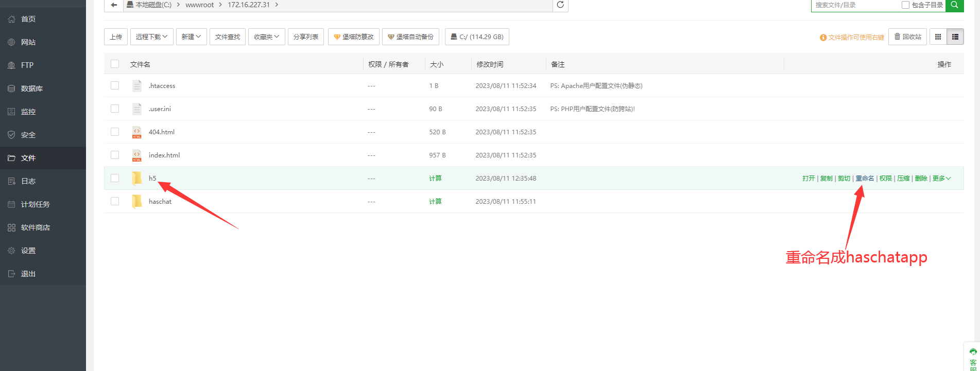Expand chevron after 本地磁盘(C:) in path

(x=178, y=5)
